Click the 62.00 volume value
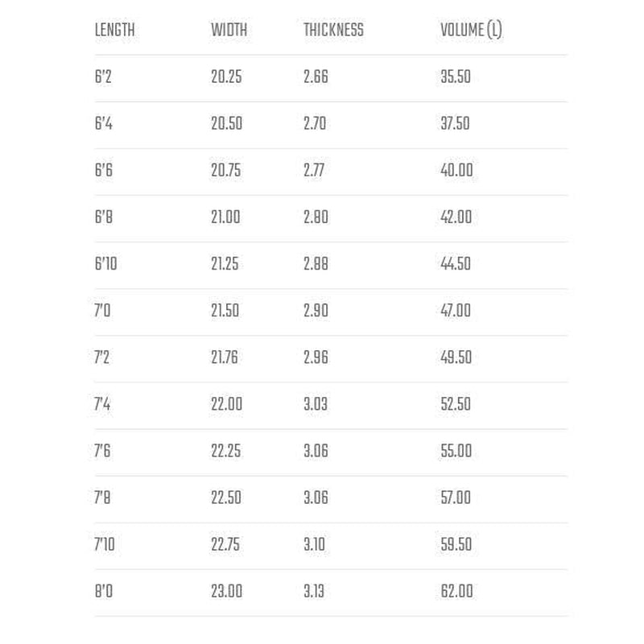The width and height of the screenshot is (644, 644). click(x=456, y=592)
